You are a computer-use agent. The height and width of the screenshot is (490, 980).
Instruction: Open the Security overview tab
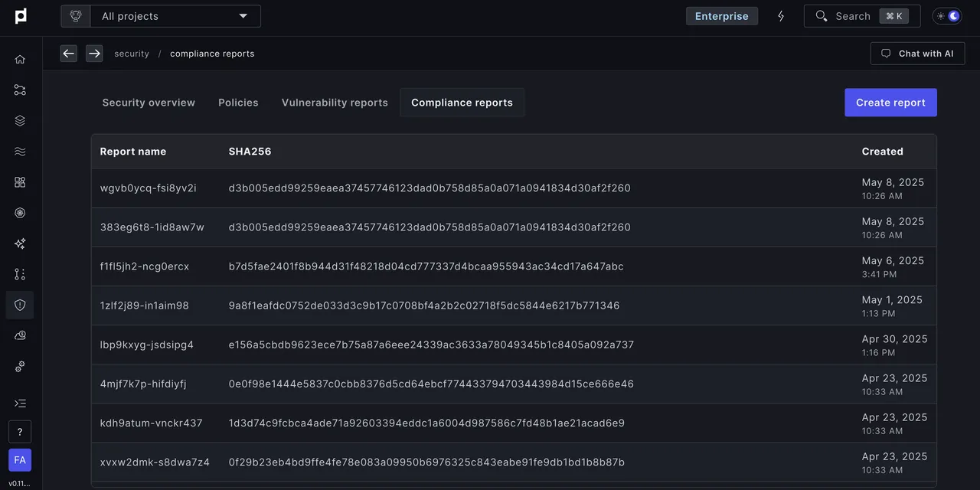tap(149, 103)
